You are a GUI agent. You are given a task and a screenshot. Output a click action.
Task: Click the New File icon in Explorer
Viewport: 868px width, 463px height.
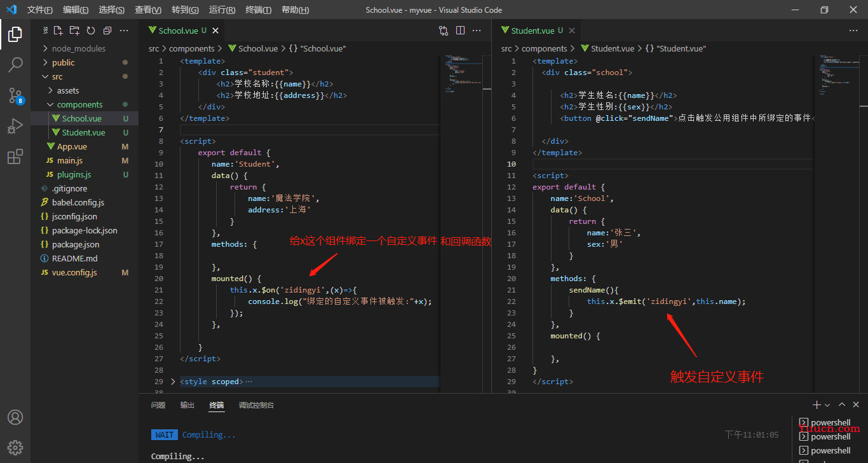pyautogui.click(x=58, y=31)
